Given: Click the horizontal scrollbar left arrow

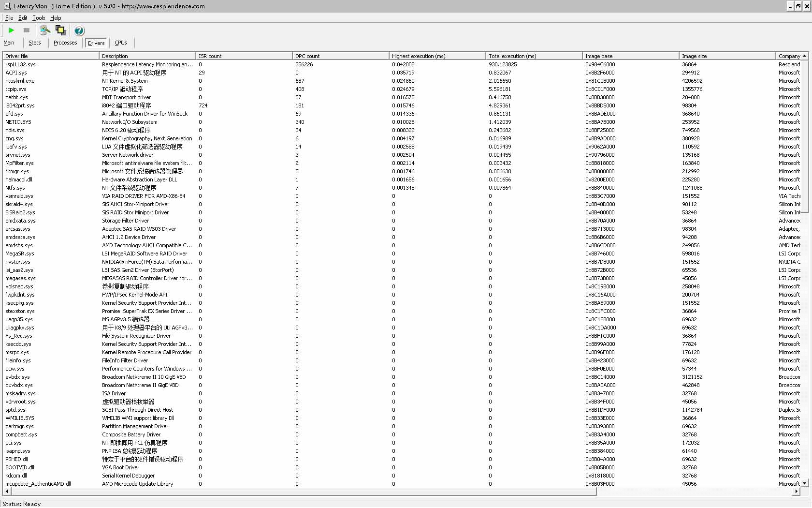Looking at the screenshot, I should point(7,492).
